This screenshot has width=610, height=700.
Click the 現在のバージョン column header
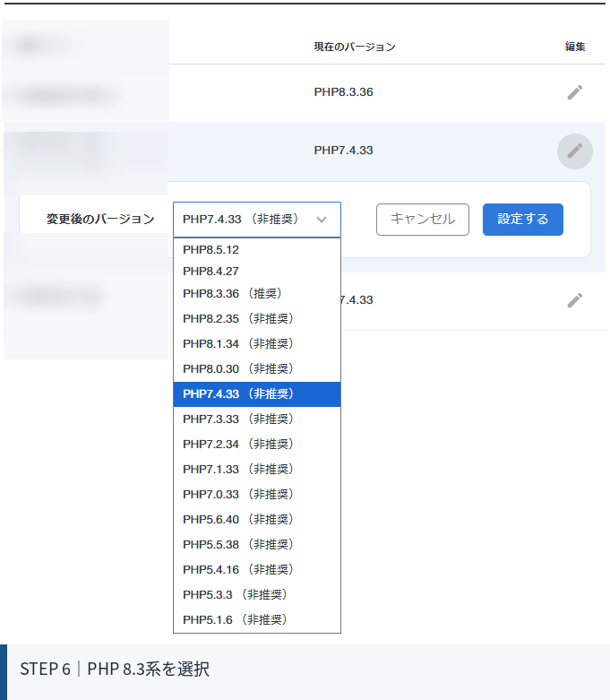(x=355, y=47)
